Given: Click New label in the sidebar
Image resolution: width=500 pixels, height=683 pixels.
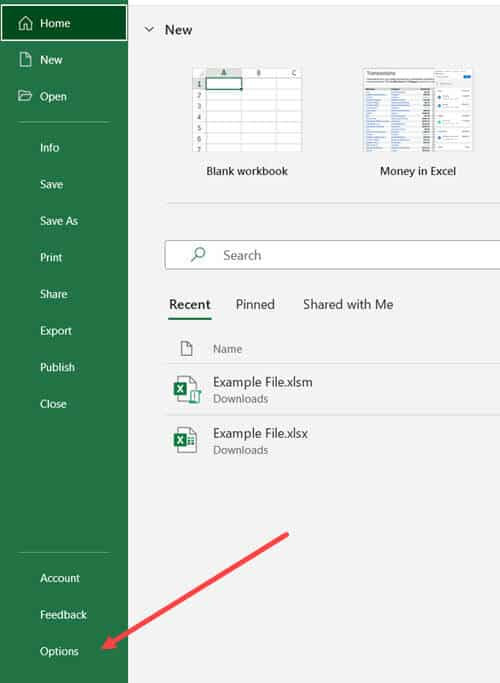Looking at the screenshot, I should point(51,60).
